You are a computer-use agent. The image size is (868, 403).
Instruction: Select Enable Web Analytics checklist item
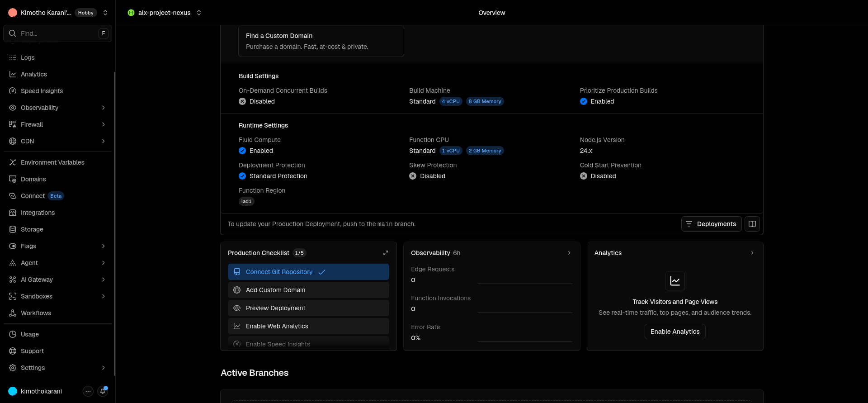(308, 326)
